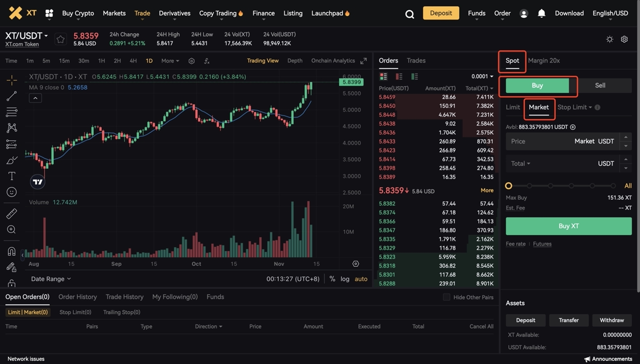Screen dimensions: 640x364
Task: Click the amount percentage slider handle
Action: click(x=508, y=186)
